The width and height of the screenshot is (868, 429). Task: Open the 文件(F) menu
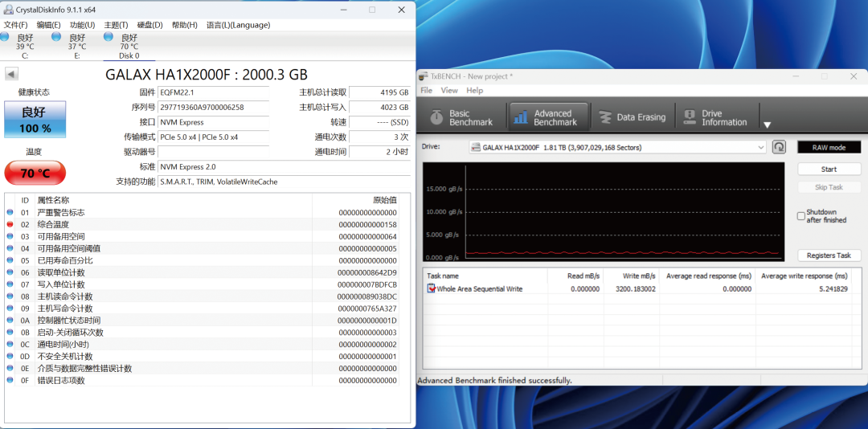(15, 25)
